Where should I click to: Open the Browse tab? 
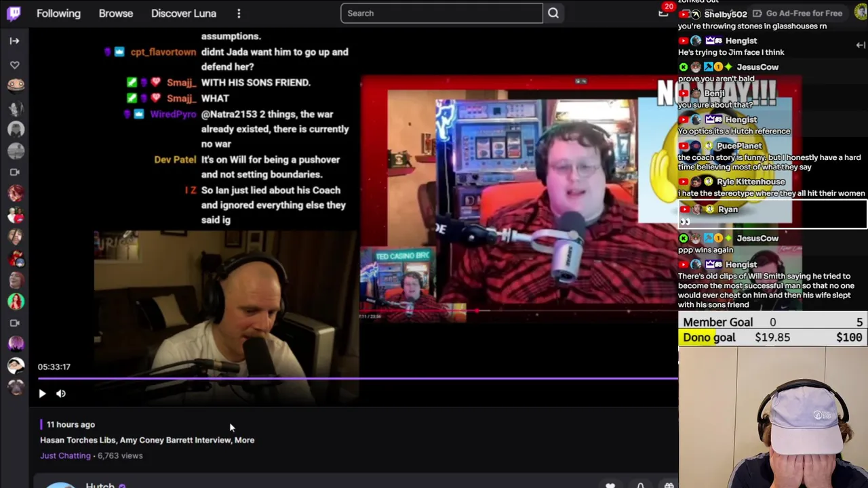pos(116,14)
